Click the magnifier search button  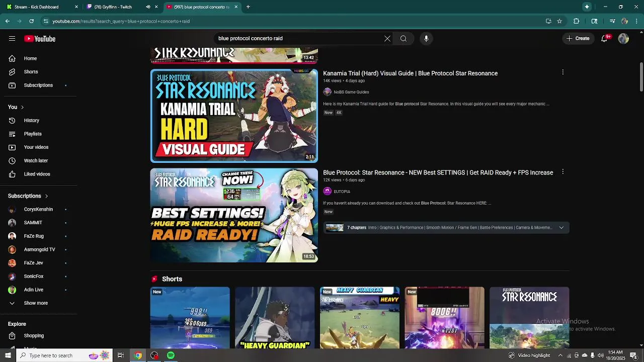[x=404, y=38]
